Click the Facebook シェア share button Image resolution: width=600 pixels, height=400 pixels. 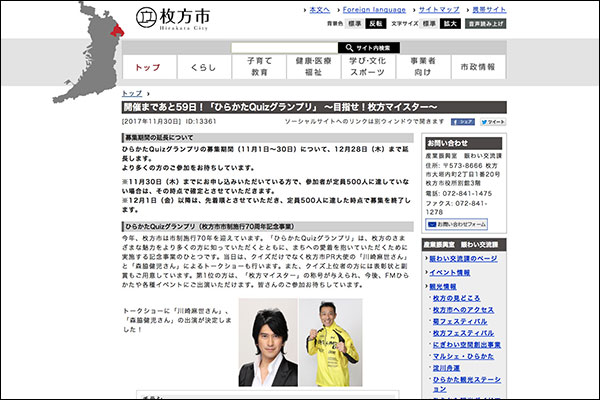click(x=462, y=122)
